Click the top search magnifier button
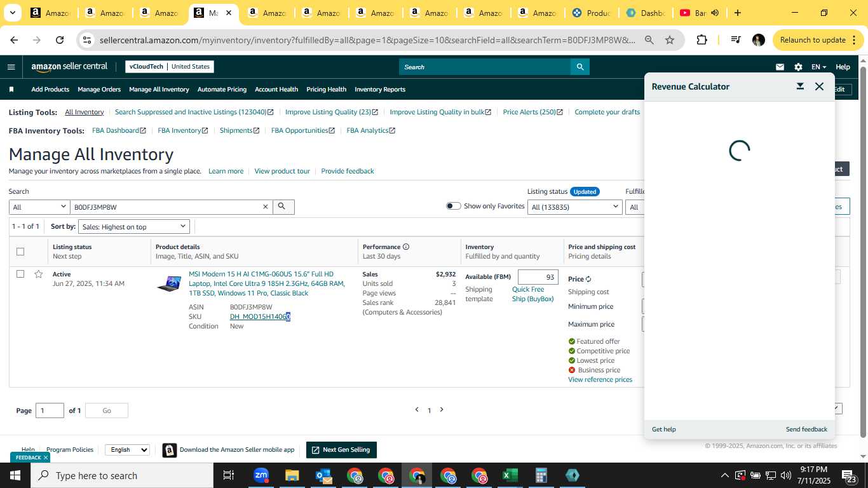The height and width of the screenshot is (488, 868). click(x=580, y=67)
